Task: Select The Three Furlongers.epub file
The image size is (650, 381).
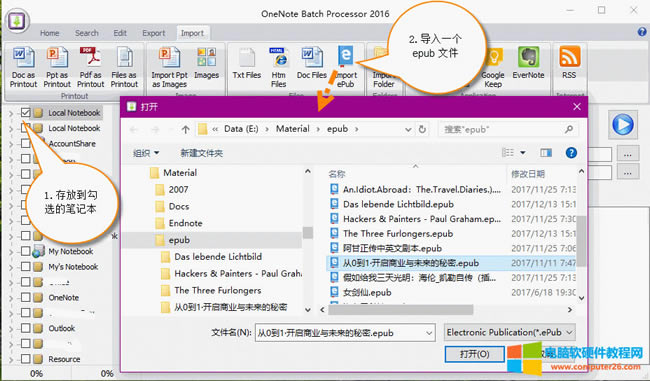Action: tap(398, 233)
